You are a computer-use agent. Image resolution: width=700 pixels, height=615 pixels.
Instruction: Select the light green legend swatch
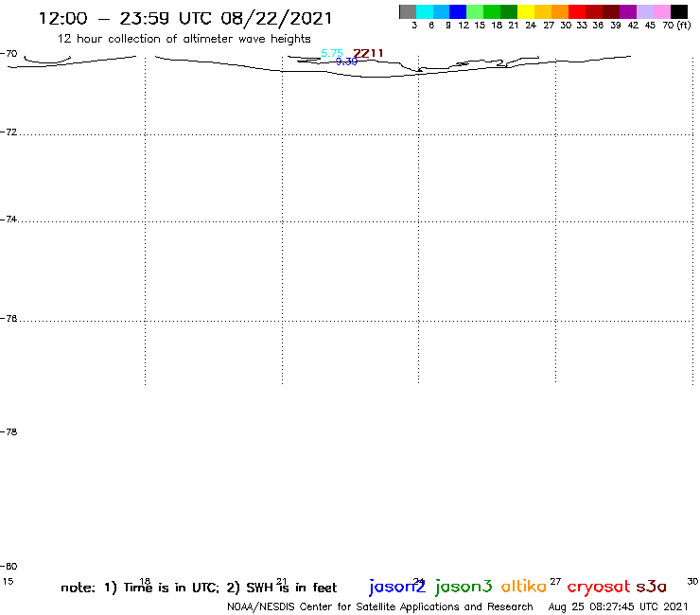[x=475, y=11]
